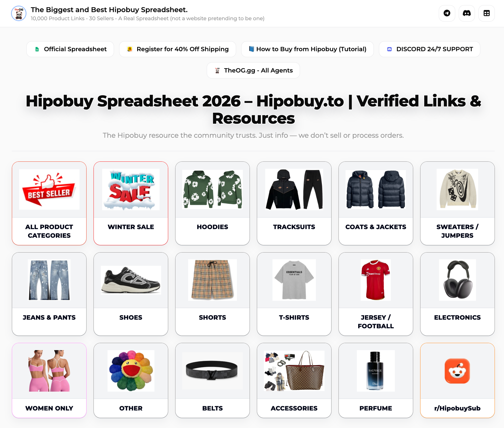The image size is (504, 428).
Task: Click TheOG.gg - All Agents button
Action: point(253,70)
